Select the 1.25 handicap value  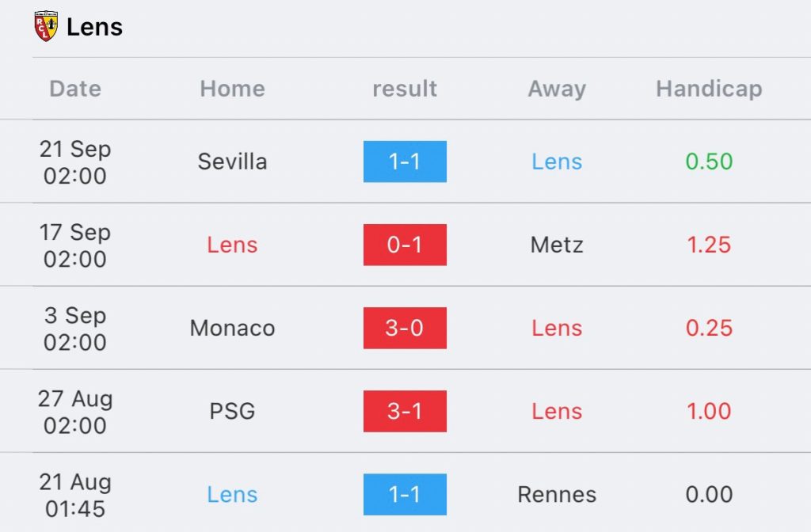pyautogui.click(x=709, y=245)
